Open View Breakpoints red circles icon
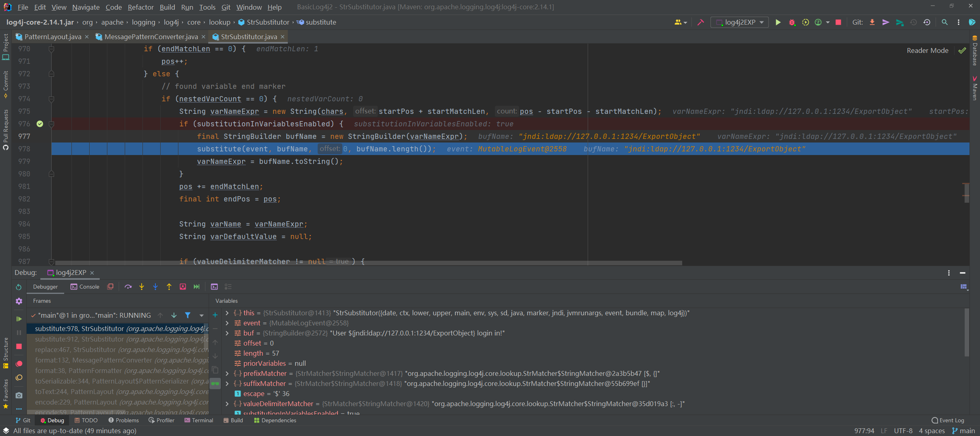 (19, 364)
